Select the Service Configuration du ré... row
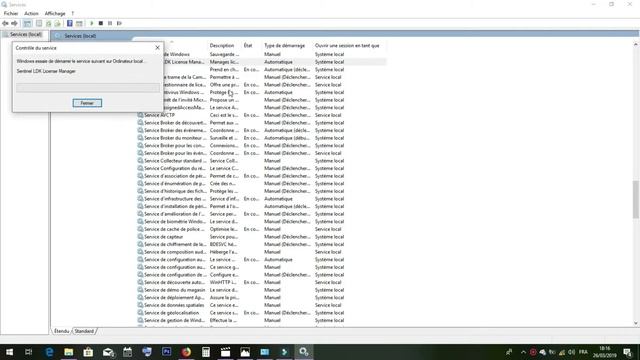The height and width of the screenshot is (360, 640). [x=261, y=168]
